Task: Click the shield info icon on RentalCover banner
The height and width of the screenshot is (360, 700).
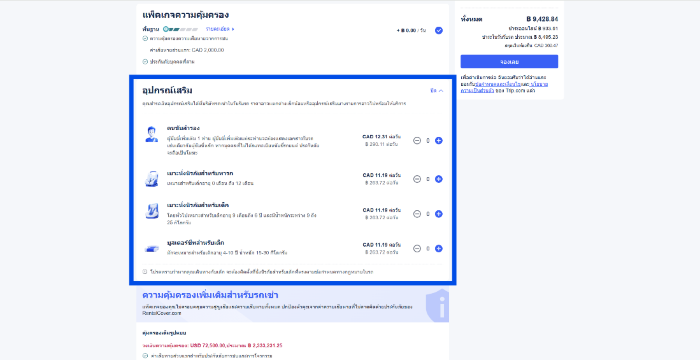Action: pos(437,306)
